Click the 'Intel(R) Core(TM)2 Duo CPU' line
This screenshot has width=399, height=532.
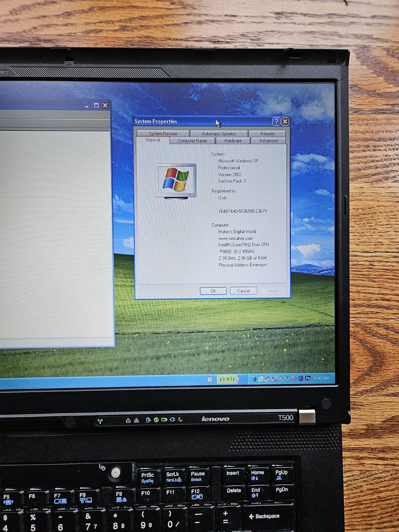coord(243,245)
